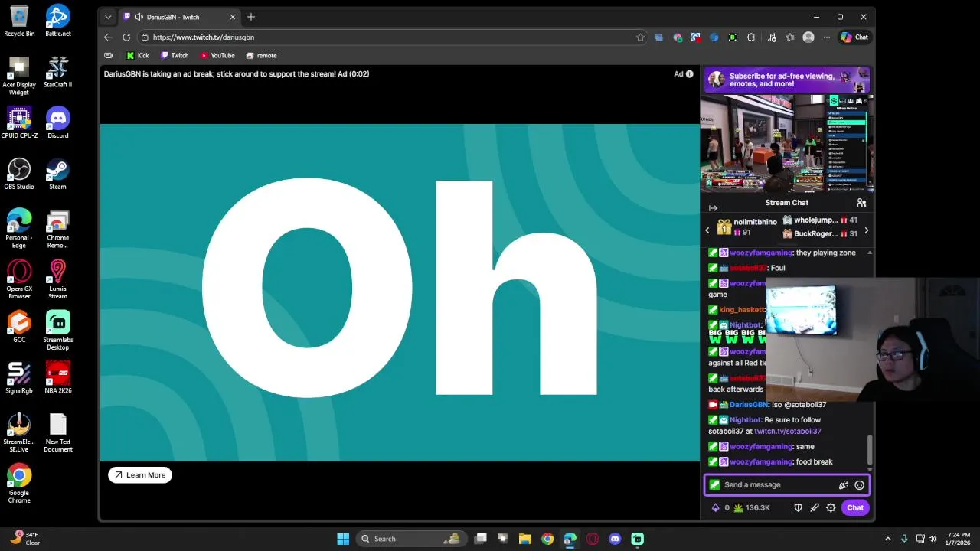The width and height of the screenshot is (980, 551).
Task: Open channel points balance 136.3K
Action: point(751,507)
